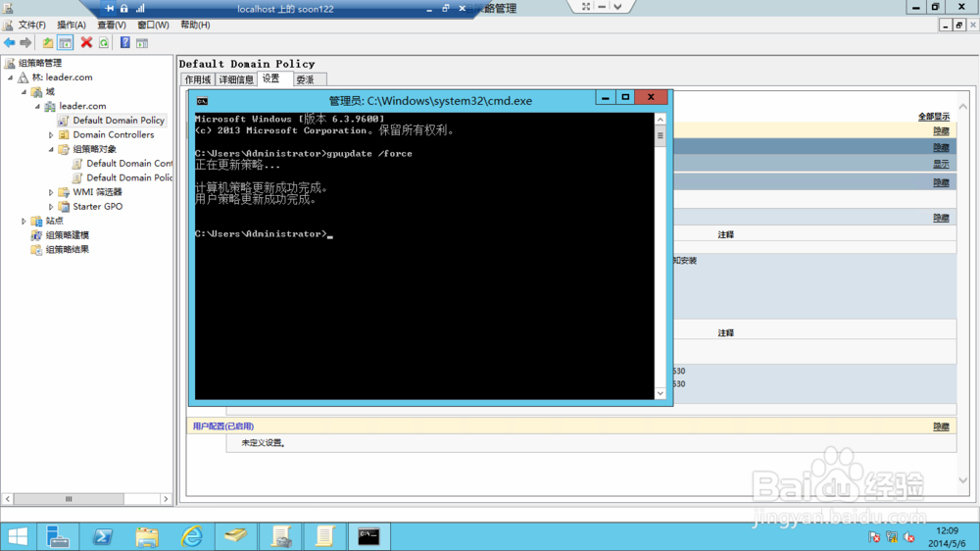Viewport: 980px width, 551px height.
Task: Click the Refresh toolbar icon
Action: point(104,42)
